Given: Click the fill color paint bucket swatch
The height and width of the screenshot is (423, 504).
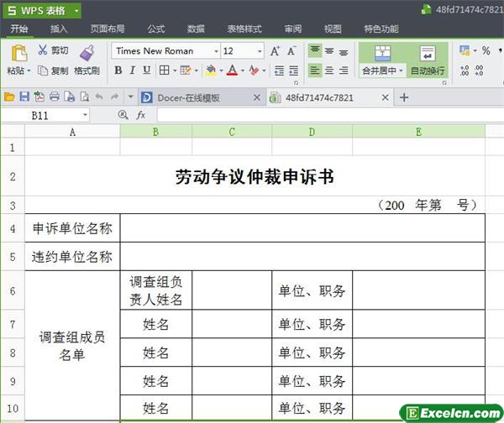Looking at the screenshot, I should pos(210,70).
